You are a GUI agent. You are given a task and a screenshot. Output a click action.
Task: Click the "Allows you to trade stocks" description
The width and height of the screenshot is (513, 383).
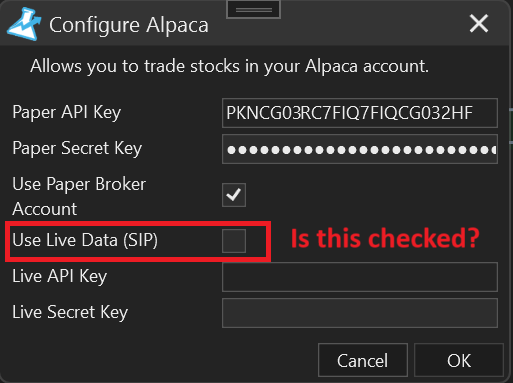229,66
